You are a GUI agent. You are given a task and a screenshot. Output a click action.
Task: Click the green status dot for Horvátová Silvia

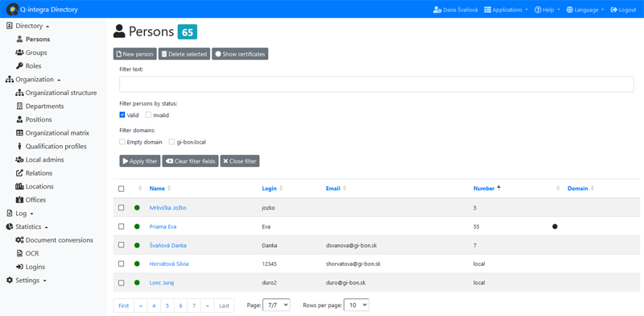(137, 264)
